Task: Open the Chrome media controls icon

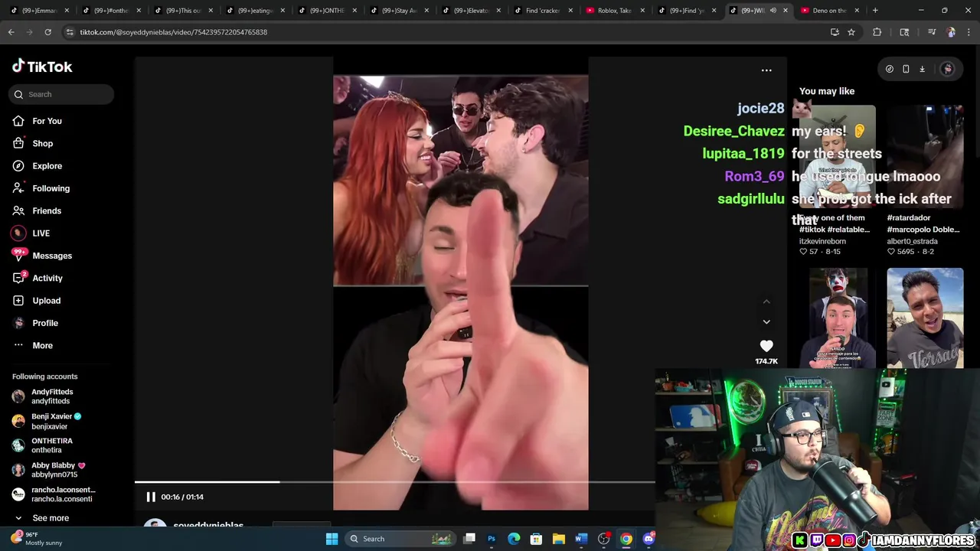Action: [932, 32]
